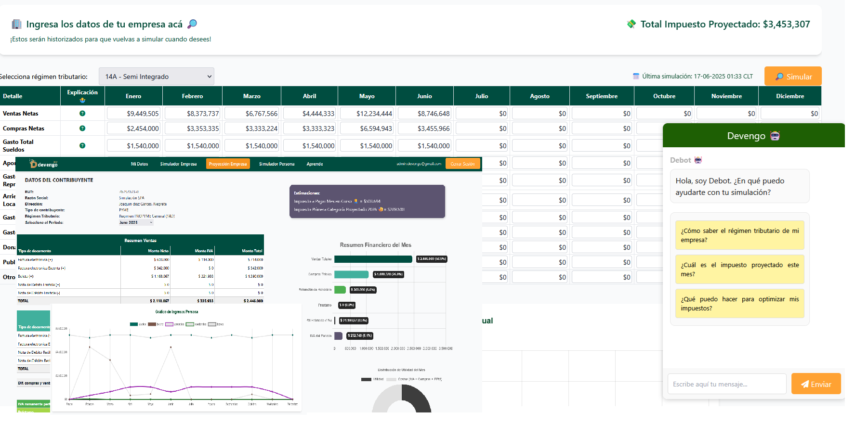Click the emoji beside Impuesto a Pagar Mes en Curso

pos(356,201)
